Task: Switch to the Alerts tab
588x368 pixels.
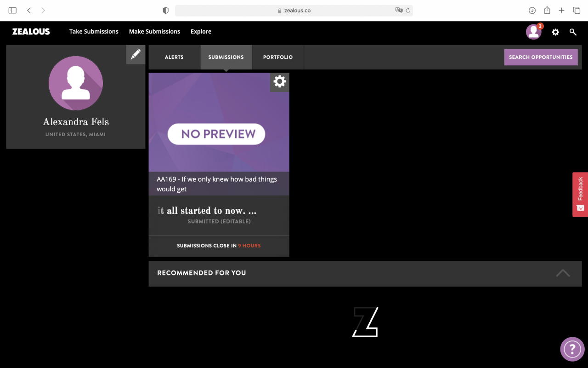Action: click(x=174, y=57)
